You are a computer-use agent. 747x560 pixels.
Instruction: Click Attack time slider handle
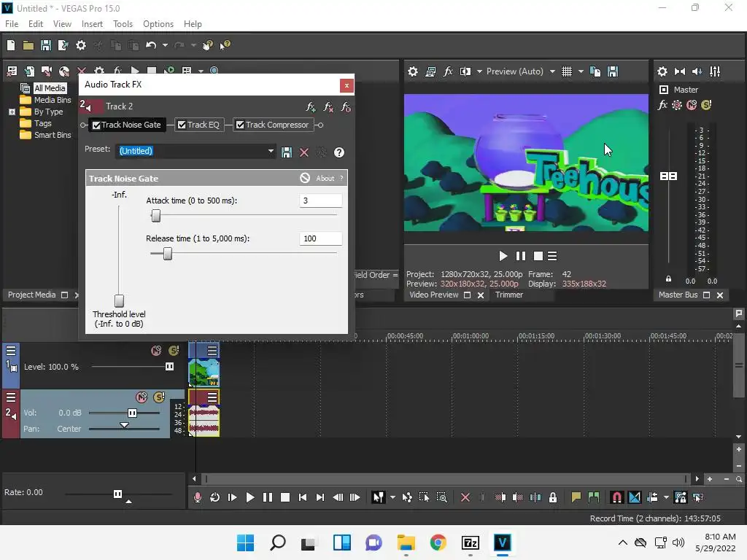point(156,216)
